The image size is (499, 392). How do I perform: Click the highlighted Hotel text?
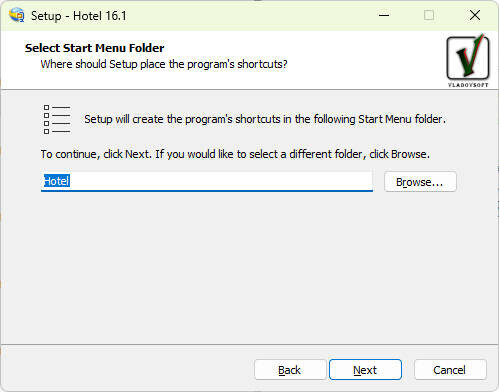tap(57, 181)
